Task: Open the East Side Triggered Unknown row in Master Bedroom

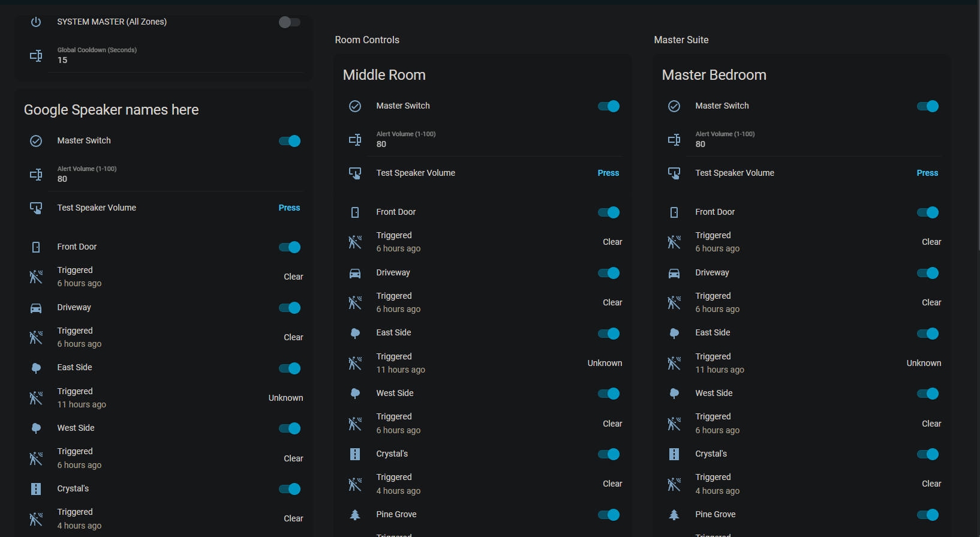Action: (804, 363)
